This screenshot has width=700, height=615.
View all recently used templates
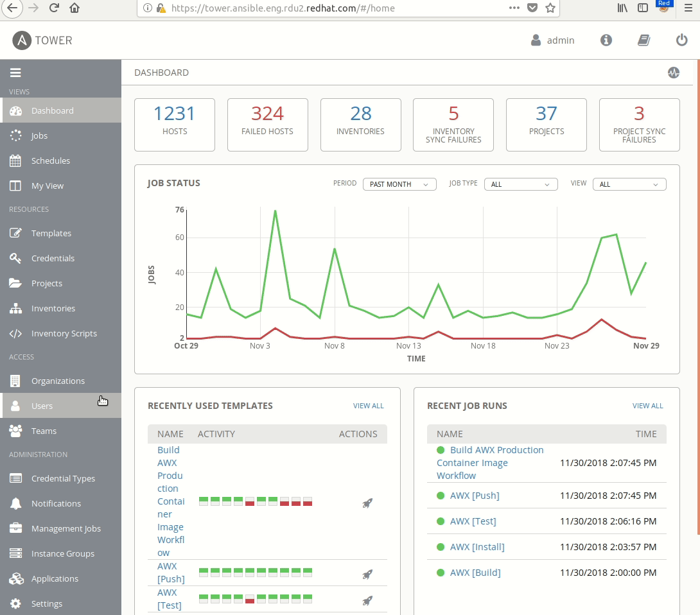tap(369, 406)
